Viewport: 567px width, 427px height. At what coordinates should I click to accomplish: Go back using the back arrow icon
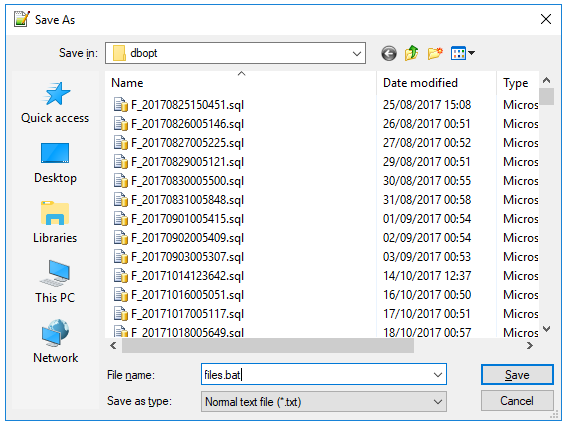pos(389,54)
